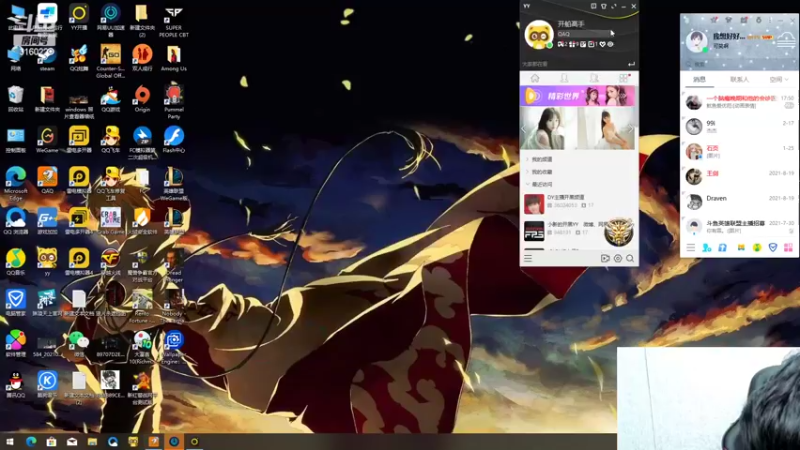This screenshot has width=800, height=450.
Task: Open chat with 99i in QQ
Action: click(x=740, y=126)
